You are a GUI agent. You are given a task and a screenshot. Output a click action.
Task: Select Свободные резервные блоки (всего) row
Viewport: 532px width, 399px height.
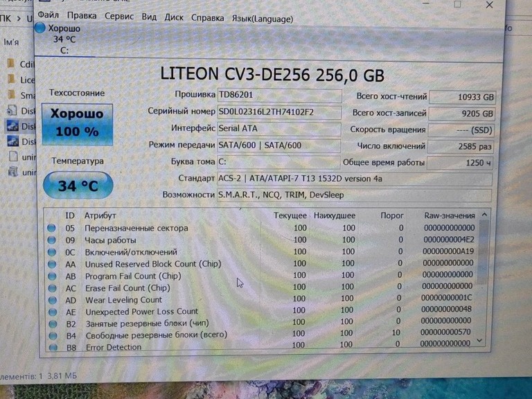pyautogui.click(x=261, y=334)
